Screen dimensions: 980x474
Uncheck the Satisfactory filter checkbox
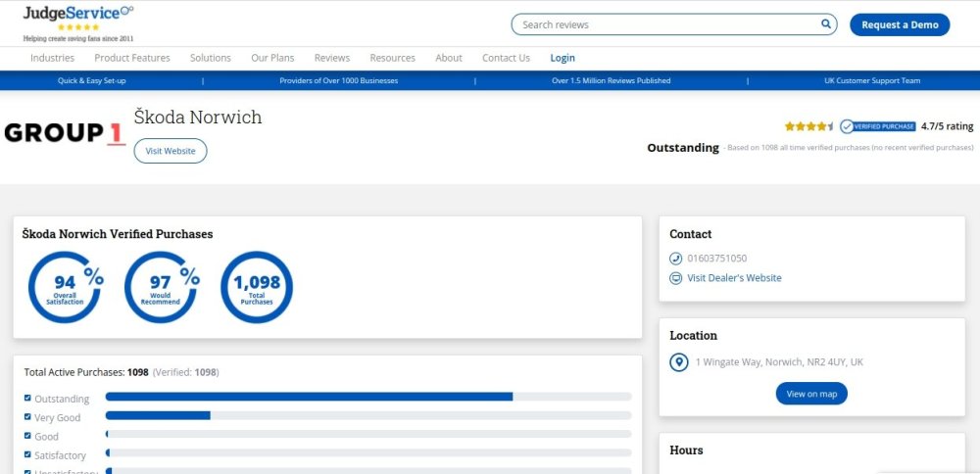tap(27, 454)
